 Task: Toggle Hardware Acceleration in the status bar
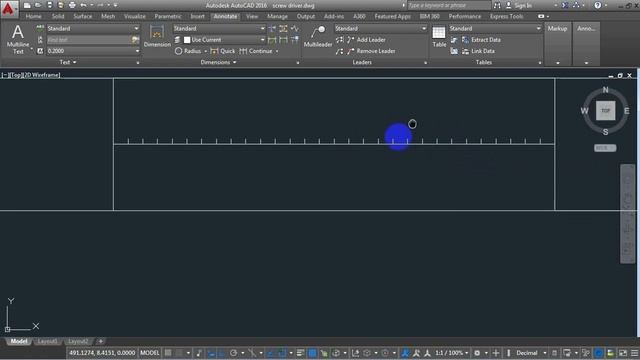click(598, 353)
